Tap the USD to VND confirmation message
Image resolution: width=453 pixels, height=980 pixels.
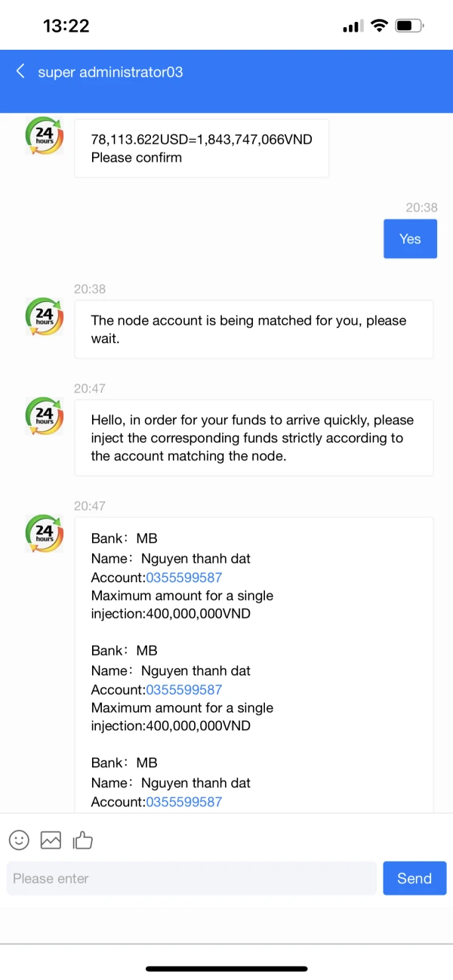point(202,148)
